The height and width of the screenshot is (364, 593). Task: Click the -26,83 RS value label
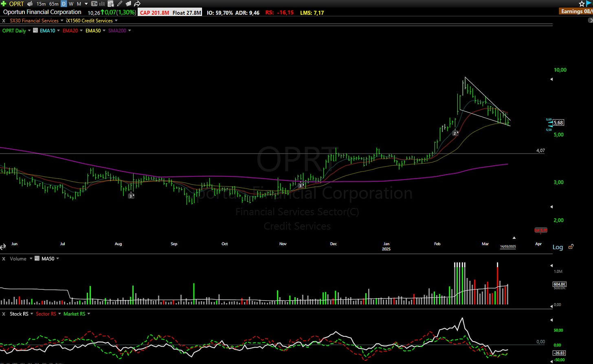coord(560,353)
